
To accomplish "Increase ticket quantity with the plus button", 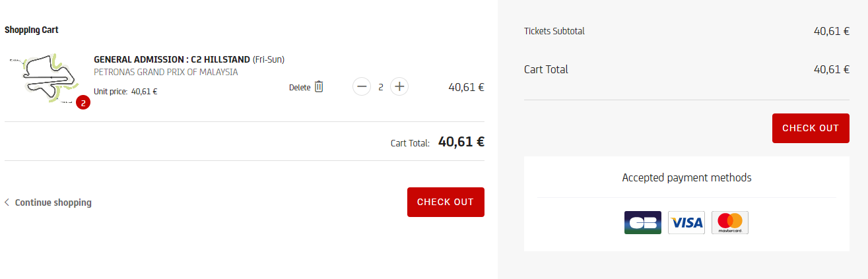I will coord(399,86).
